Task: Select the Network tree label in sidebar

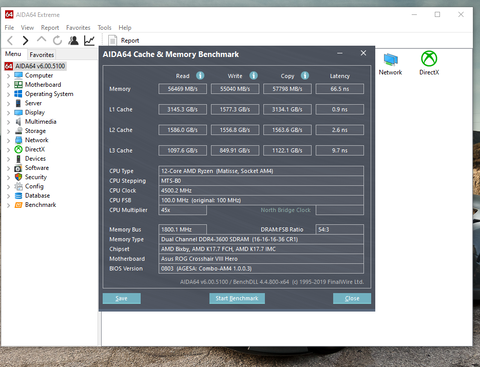Action: click(36, 140)
